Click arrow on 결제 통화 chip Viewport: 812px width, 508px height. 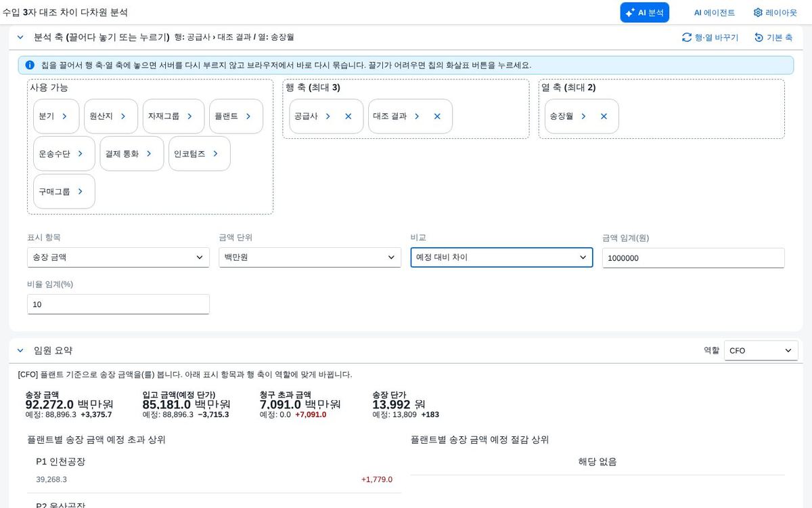(x=149, y=154)
